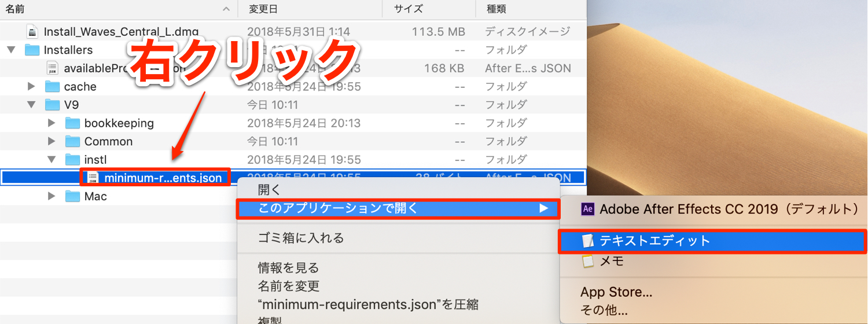Click the ディスクイメージ kind label
The image size is (868, 324).
pyautogui.click(x=527, y=31)
